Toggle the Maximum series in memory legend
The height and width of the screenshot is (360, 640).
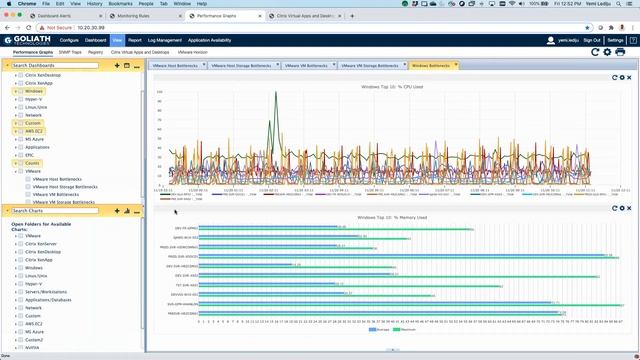(x=404, y=329)
